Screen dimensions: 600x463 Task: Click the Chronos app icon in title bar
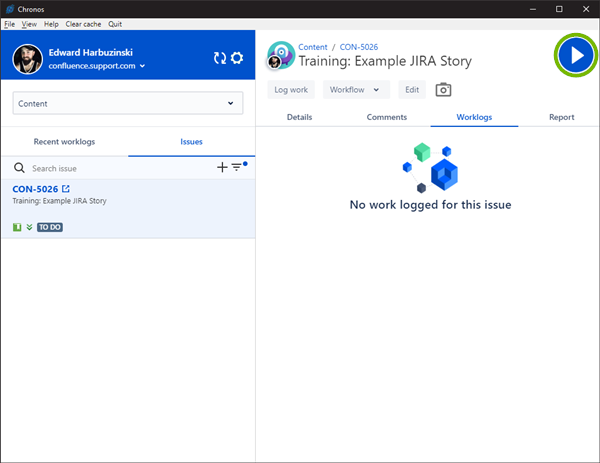click(10, 9)
